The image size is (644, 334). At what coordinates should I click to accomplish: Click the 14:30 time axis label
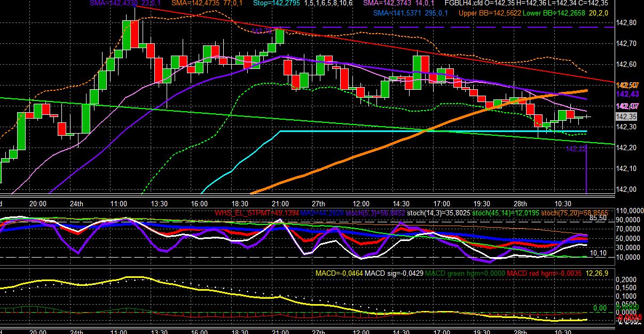(401, 204)
